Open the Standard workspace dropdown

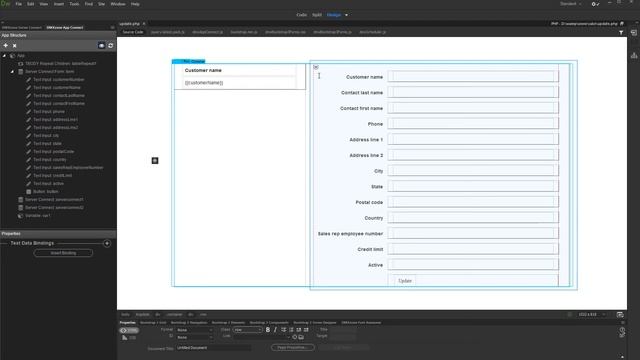point(570,4)
